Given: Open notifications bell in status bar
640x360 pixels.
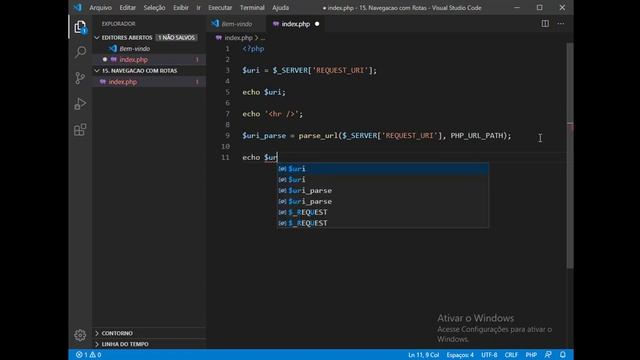Looking at the screenshot, I should point(563,355).
